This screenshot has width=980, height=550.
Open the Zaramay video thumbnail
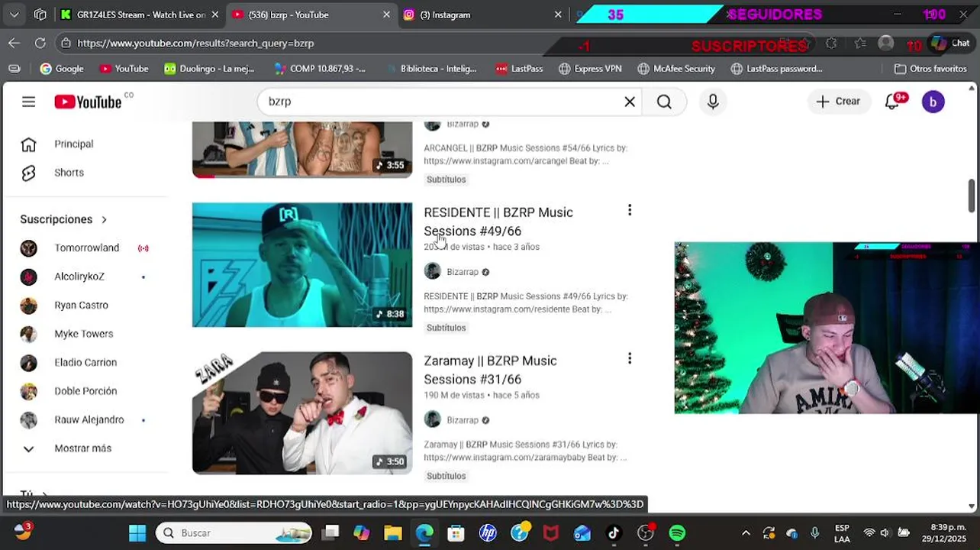pos(302,412)
